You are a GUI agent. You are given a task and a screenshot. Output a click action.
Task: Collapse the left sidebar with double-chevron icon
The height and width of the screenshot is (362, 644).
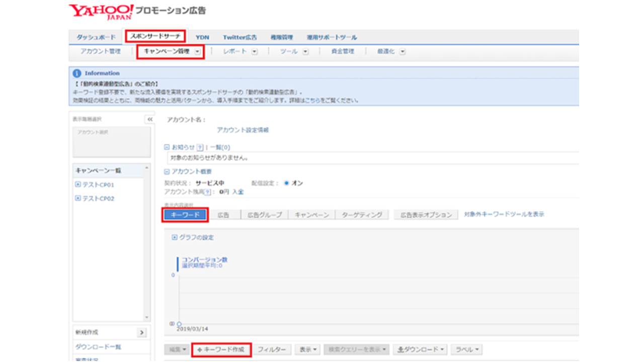[x=149, y=119]
